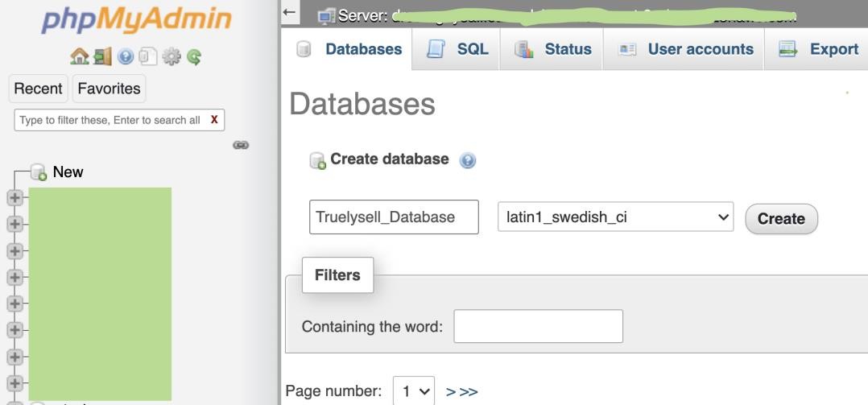
Task: Click the copy documents icon in the sidebar
Action: pos(147,56)
